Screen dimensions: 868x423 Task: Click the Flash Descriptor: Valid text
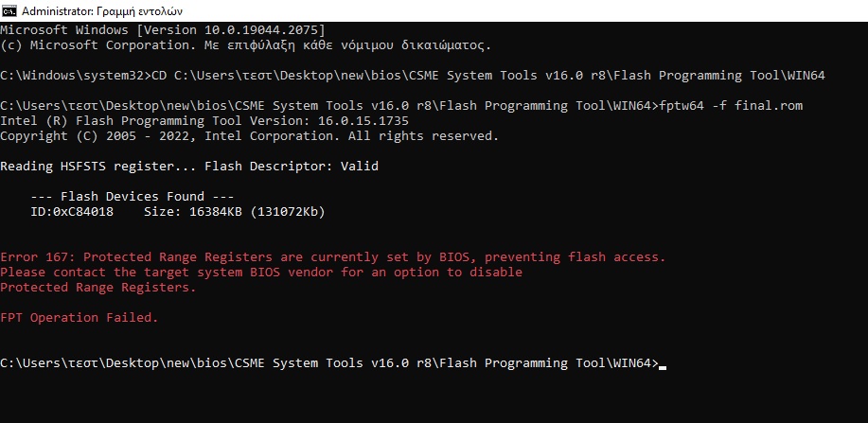click(292, 166)
